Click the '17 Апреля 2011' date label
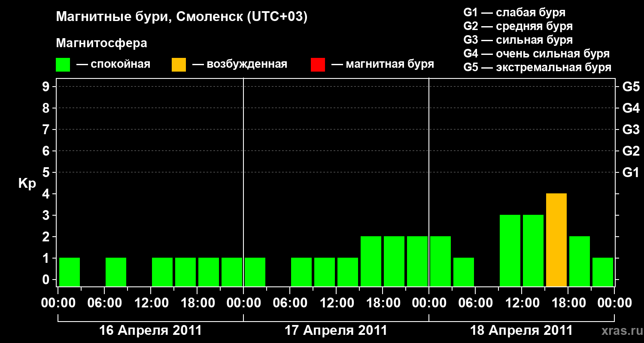This screenshot has height=343, width=644. click(x=336, y=331)
